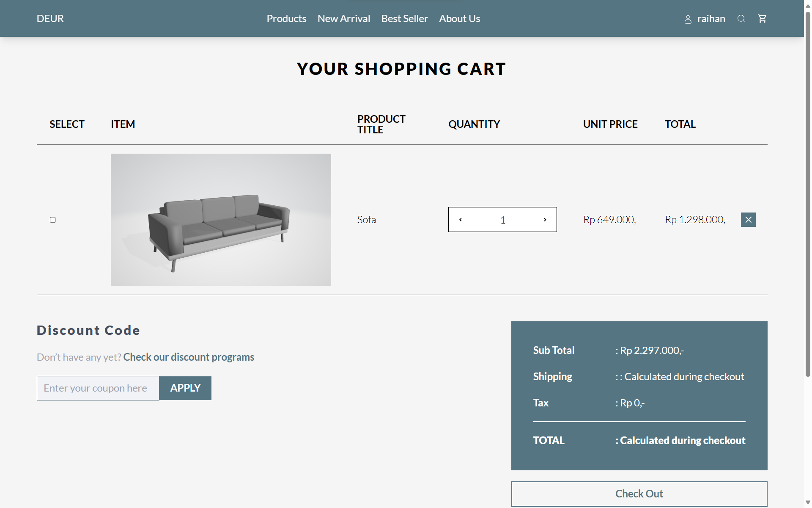Tick the Sofa select checkbox
The image size is (812, 508).
point(53,220)
